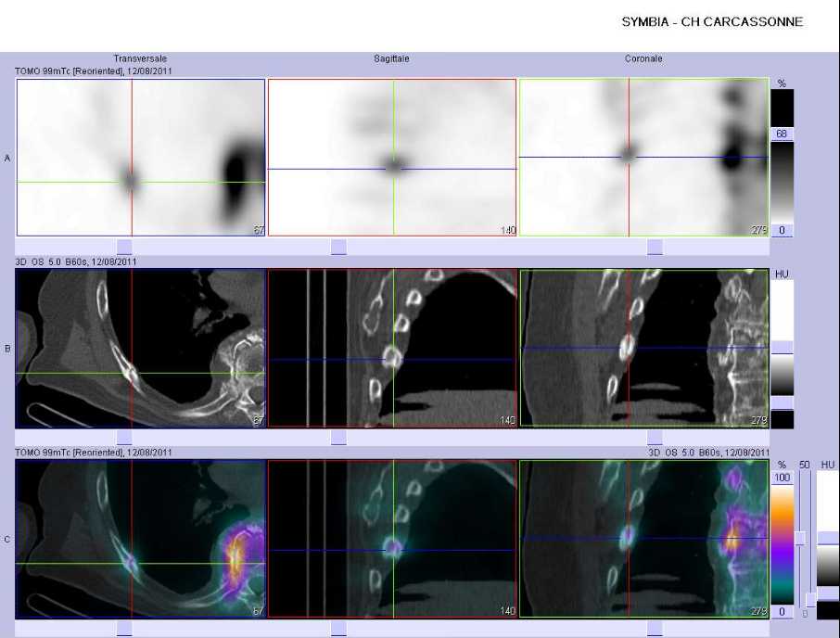Click the Coronale column header

pos(643,59)
